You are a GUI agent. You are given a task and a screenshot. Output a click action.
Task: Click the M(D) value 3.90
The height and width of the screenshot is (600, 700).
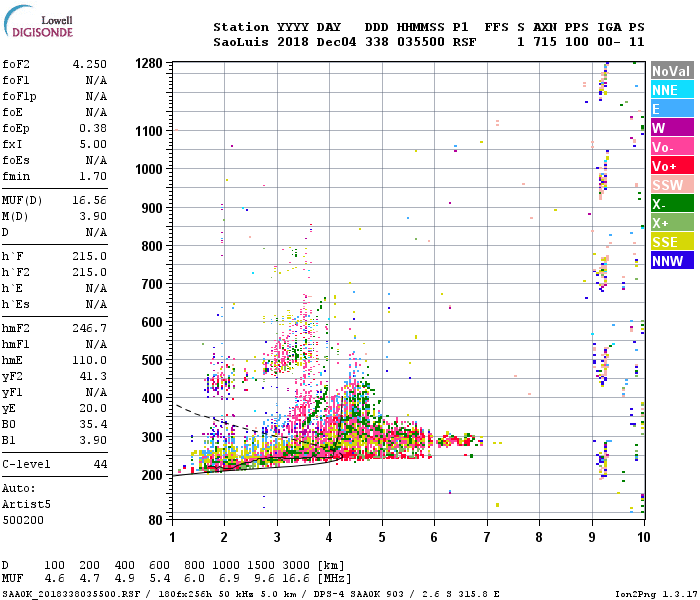pos(93,217)
